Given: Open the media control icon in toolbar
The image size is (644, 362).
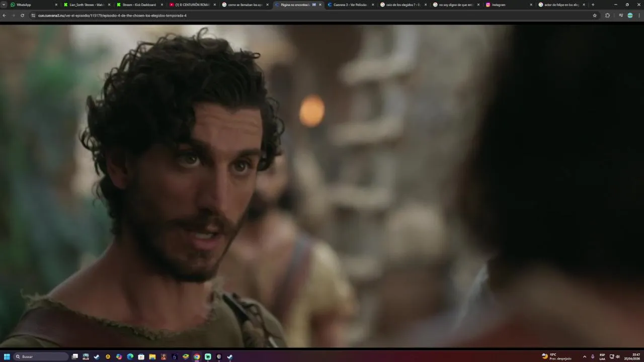Looking at the screenshot, I should (x=621, y=16).
